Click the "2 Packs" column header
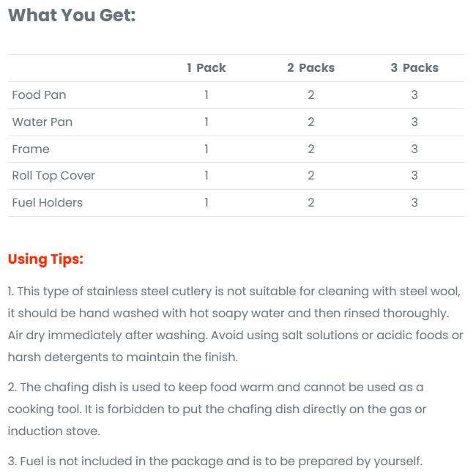 tap(310, 67)
